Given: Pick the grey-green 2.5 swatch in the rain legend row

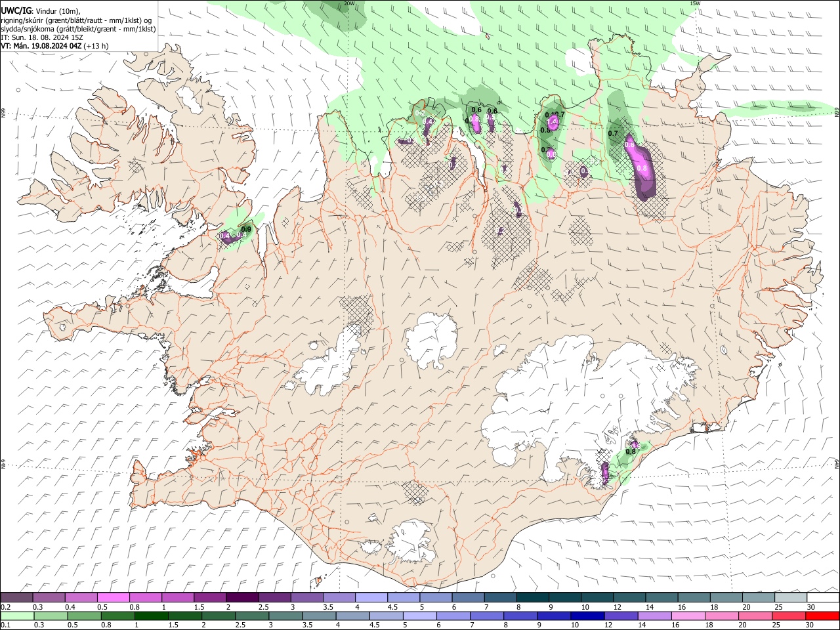Looking at the screenshot, I should pos(251,616).
